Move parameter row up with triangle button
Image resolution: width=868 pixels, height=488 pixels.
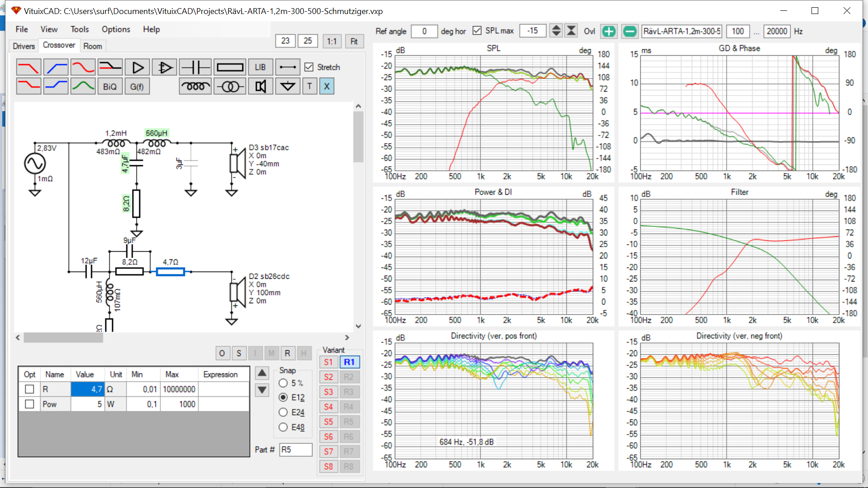[x=262, y=373]
